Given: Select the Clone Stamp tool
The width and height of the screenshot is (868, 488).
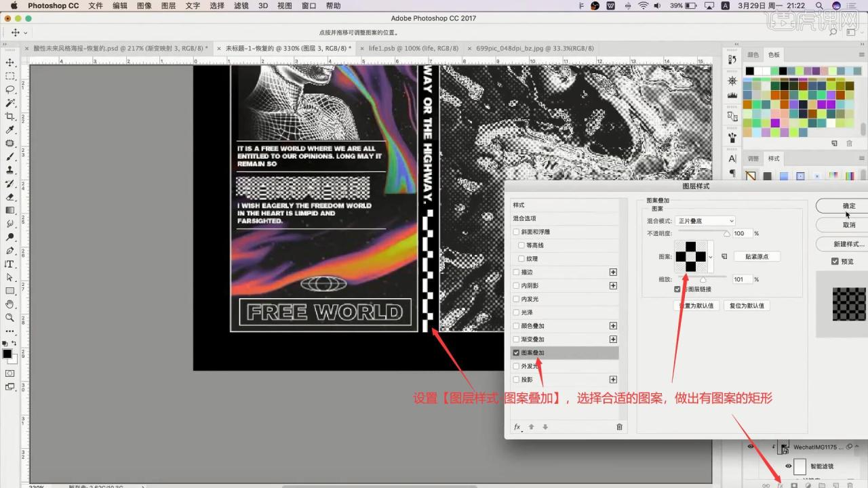Looking at the screenshot, I should (x=10, y=170).
